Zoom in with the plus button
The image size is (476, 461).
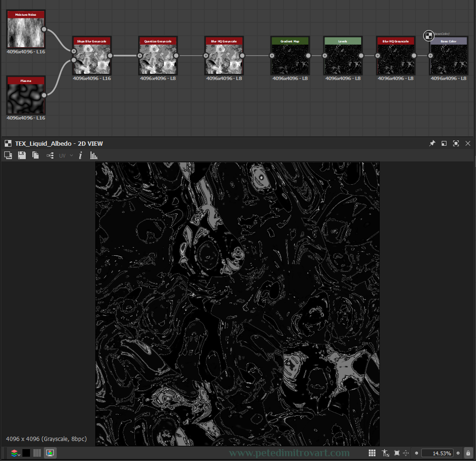(x=458, y=453)
